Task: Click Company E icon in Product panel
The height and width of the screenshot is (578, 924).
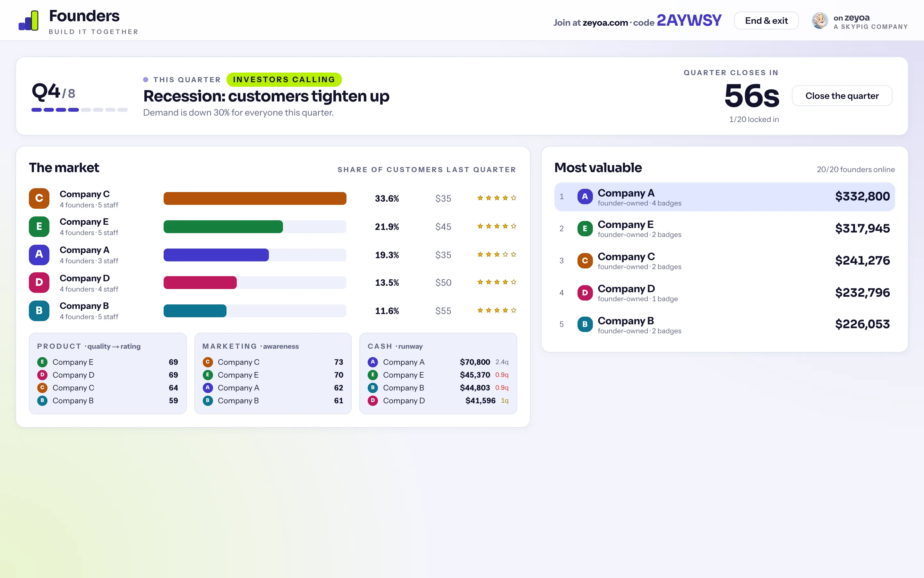Action: click(42, 362)
